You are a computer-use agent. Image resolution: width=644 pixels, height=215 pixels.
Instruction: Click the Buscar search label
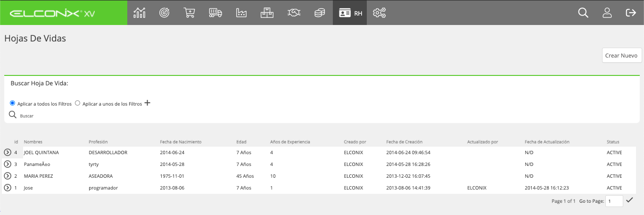(x=26, y=116)
